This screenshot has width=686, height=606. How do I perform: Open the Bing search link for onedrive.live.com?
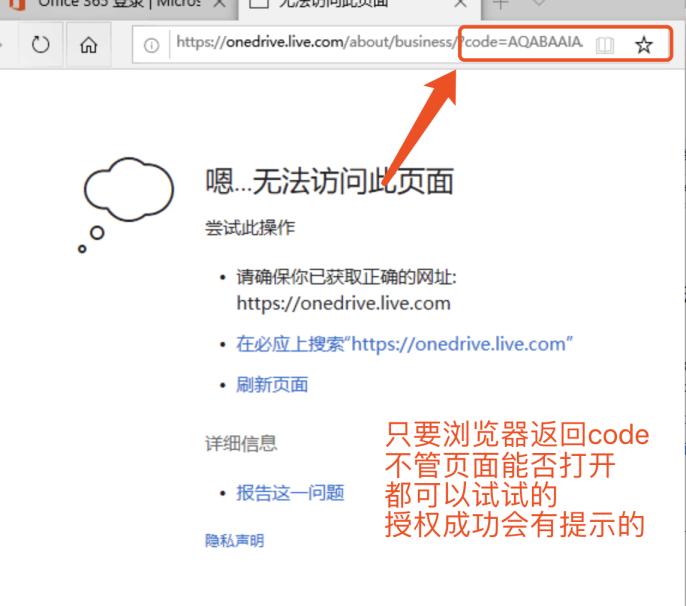404,344
